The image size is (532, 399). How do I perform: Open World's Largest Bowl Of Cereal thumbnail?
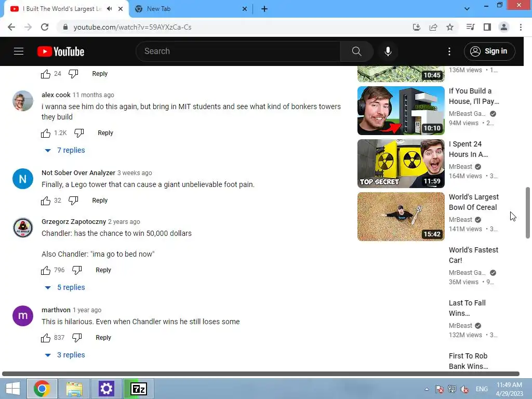pos(401,217)
